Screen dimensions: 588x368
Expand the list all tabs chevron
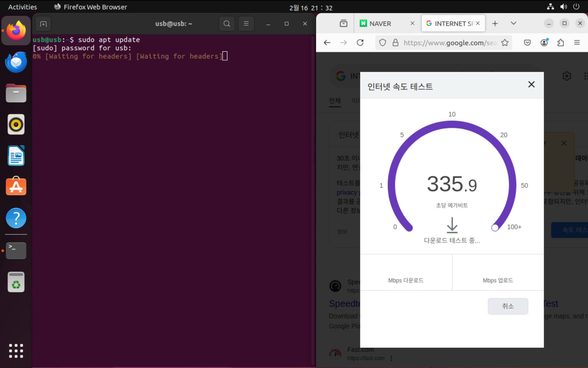tap(513, 23)
